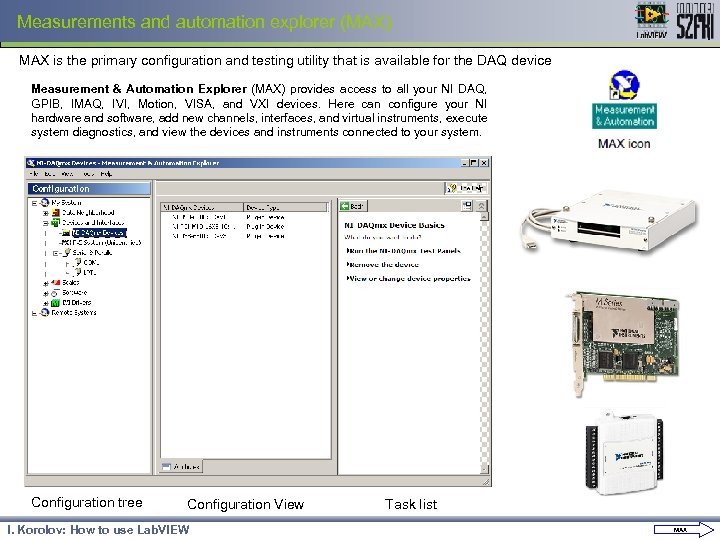
Task: Expand the Scales node
Action: (45, 283)
